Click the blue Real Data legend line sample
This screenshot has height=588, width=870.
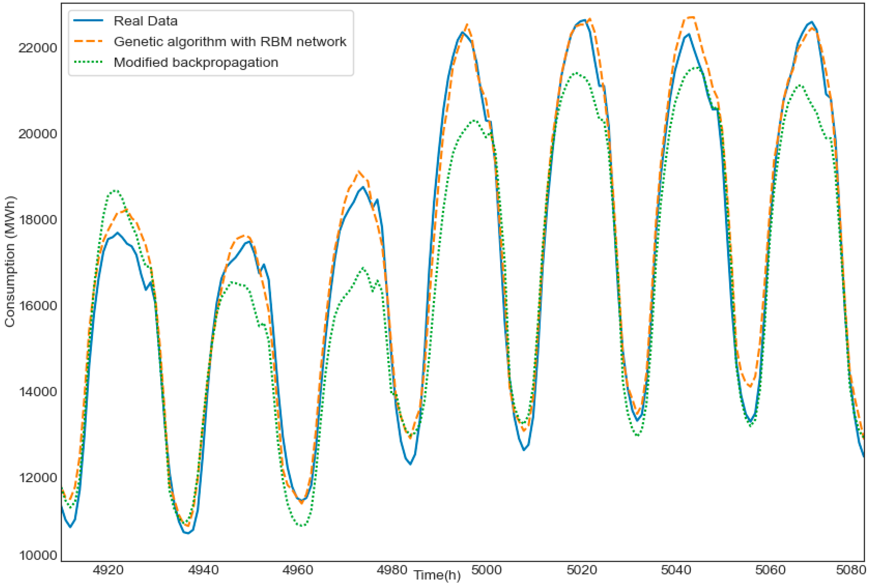click(88, 21)
